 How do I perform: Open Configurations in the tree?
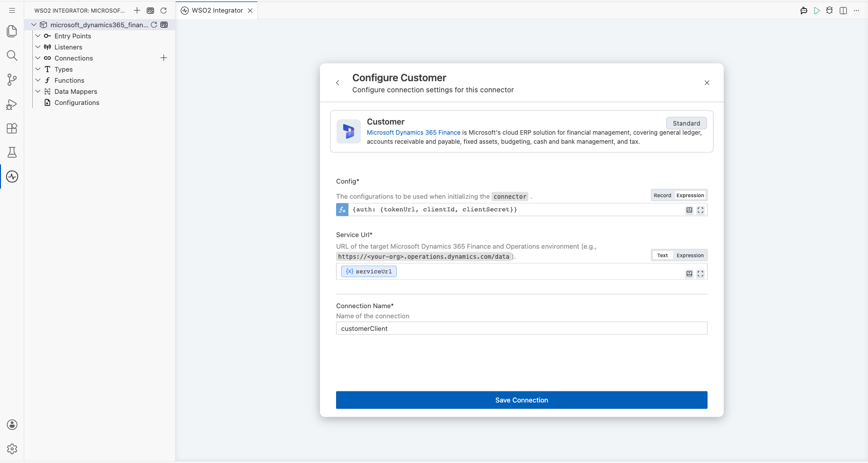[x=77, y=102]
